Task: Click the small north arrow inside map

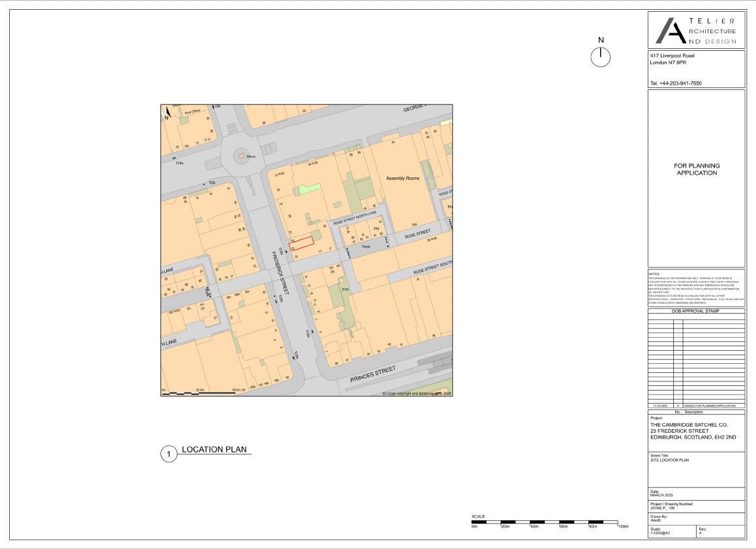Action: (168, 113)
